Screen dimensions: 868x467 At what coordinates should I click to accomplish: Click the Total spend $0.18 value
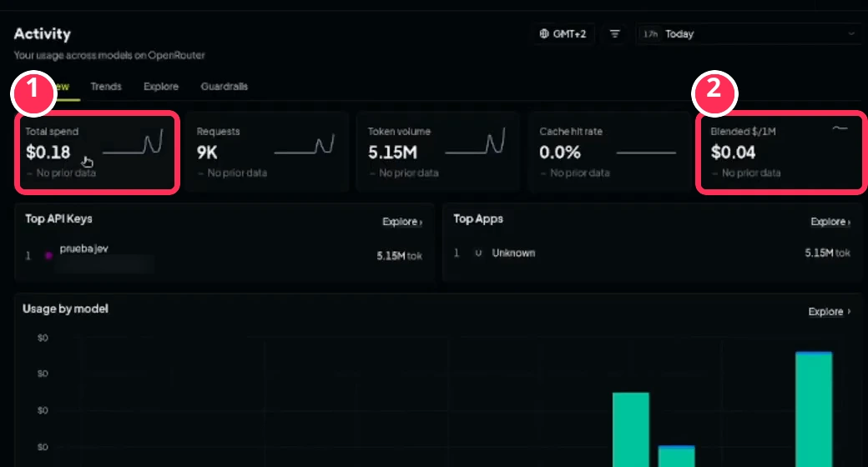(48, 152)
